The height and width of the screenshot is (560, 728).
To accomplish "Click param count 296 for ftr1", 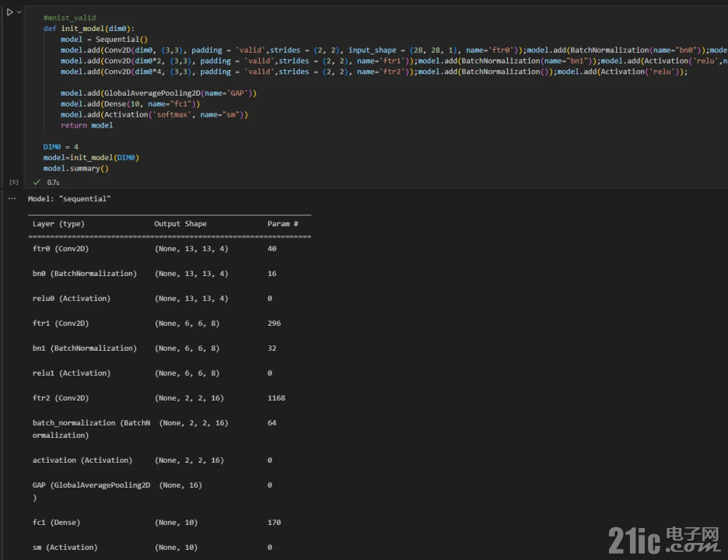I will point(274,324).
